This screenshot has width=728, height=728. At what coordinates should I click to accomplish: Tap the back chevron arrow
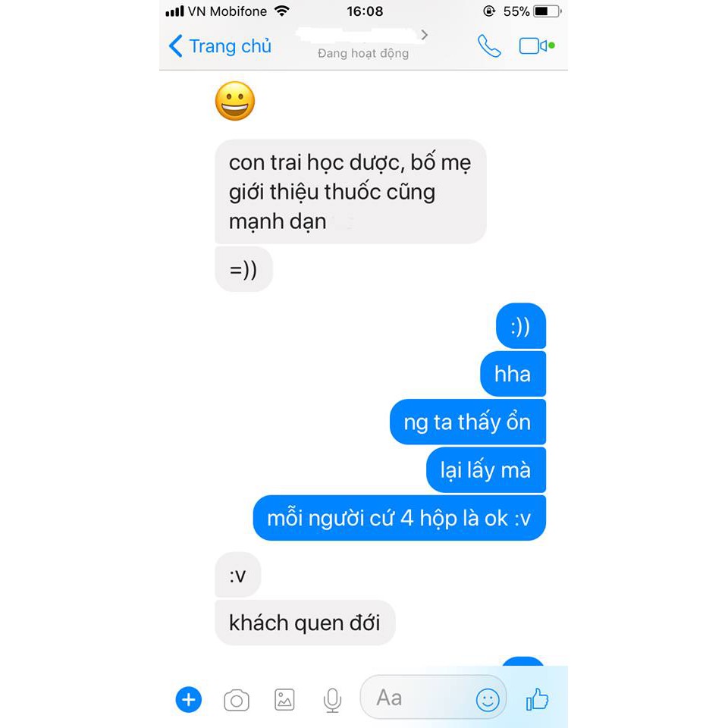tap(175, 46)
